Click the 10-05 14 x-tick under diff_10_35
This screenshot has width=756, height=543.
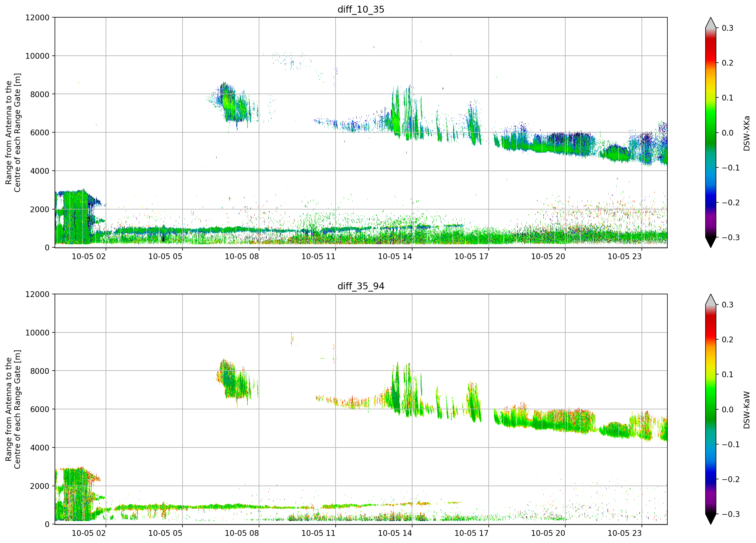395,256
